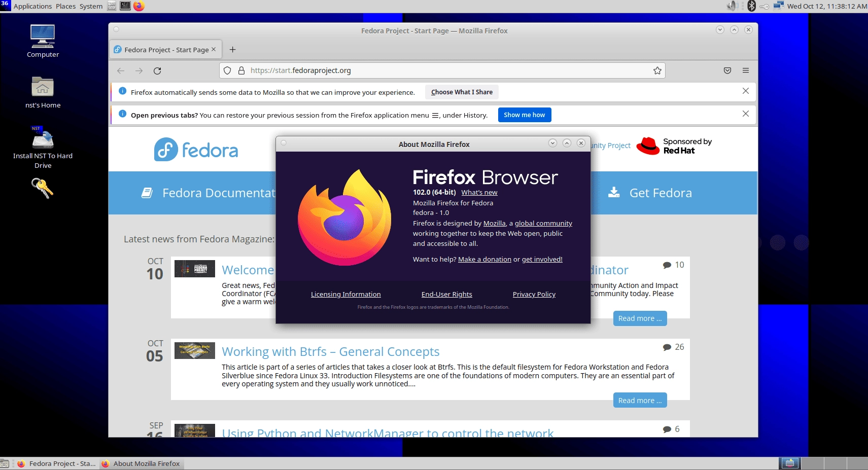Open Privacy Policy link
868x470 pixels.
click(534, 294)
